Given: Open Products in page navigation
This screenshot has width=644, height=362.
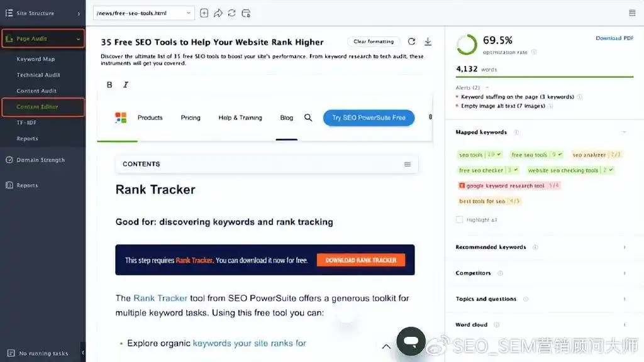Looking at the screenshot, I should (150, 118).
